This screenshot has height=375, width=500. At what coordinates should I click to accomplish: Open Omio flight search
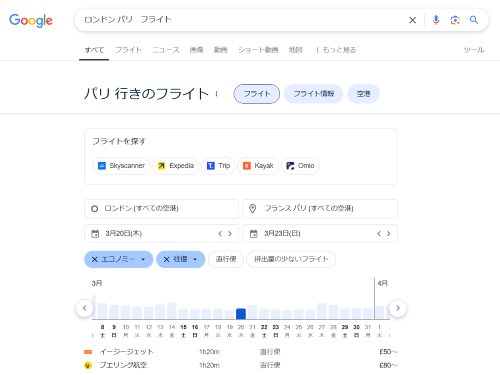[300, 166]
